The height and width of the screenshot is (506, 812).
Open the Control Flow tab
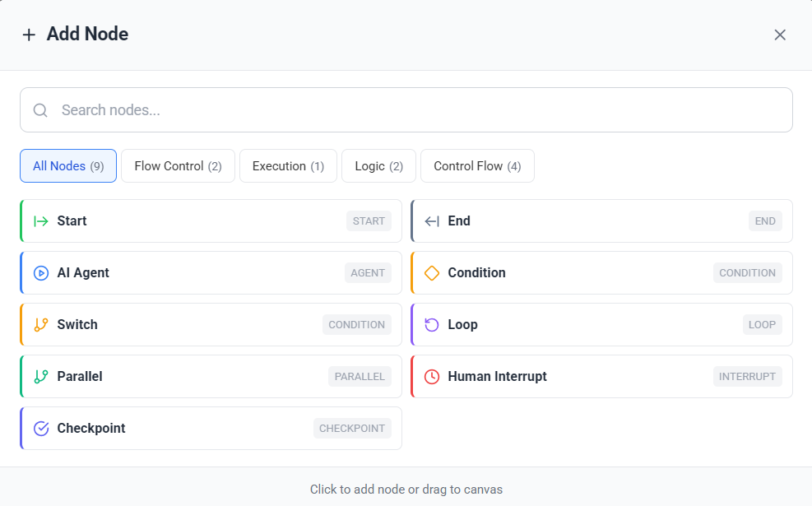point(477,166)
